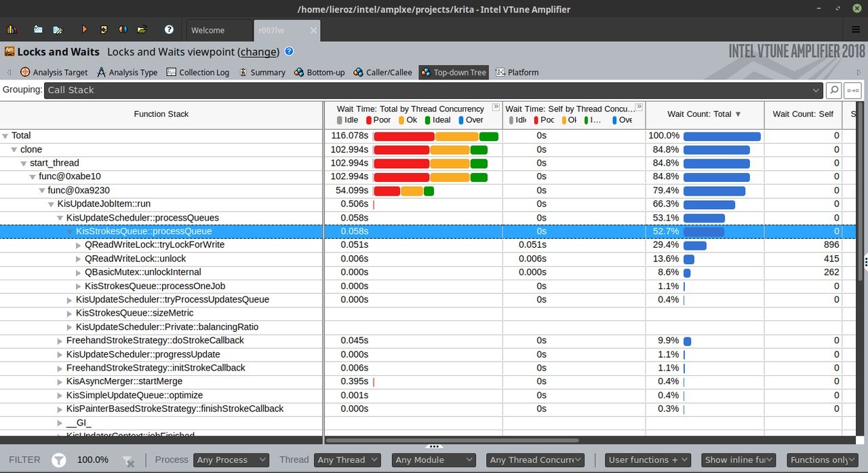The width and height of the screenshot is (868, 473).
Task: Open the Any Module dropdown
Action: pos(434,460)
